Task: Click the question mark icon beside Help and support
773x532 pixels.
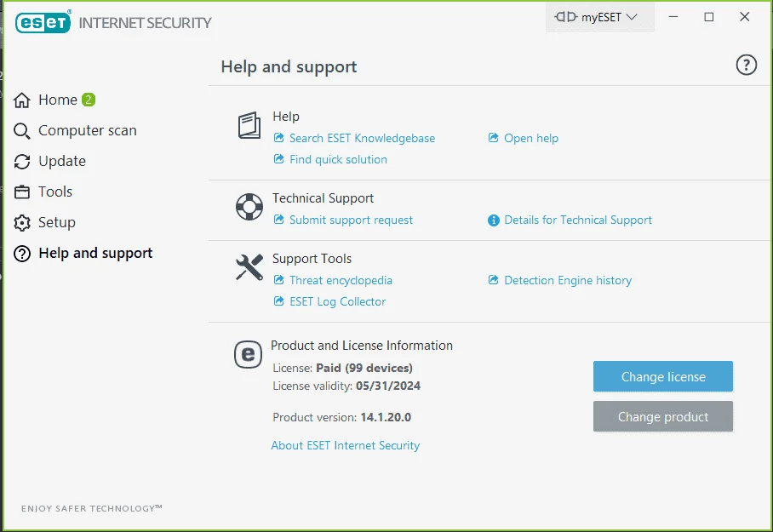Action: coord(21,254)
